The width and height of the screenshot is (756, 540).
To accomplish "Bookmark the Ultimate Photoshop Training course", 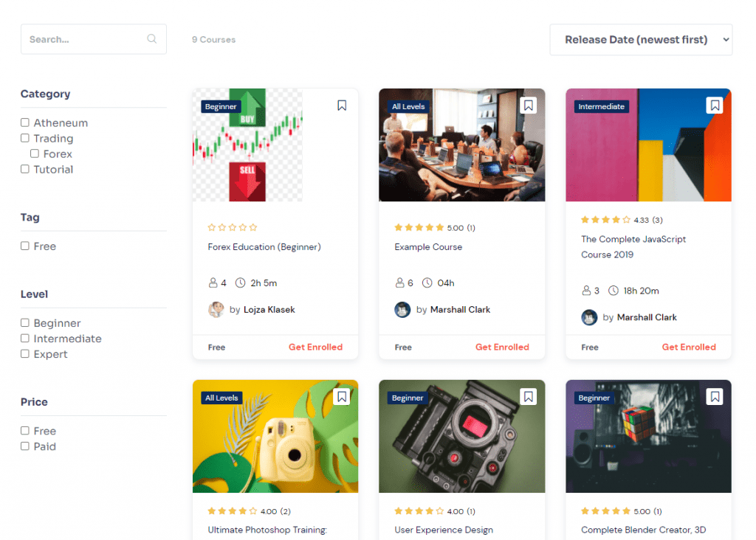I will point(342,397).
